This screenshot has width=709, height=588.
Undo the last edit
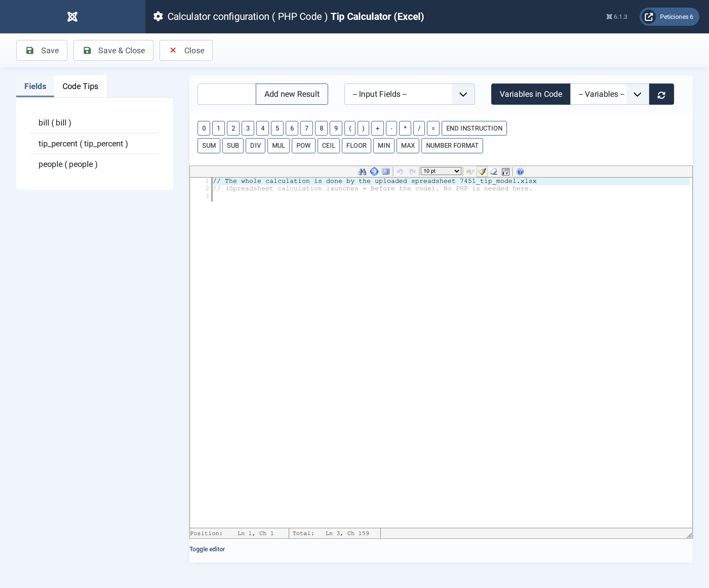400,171
